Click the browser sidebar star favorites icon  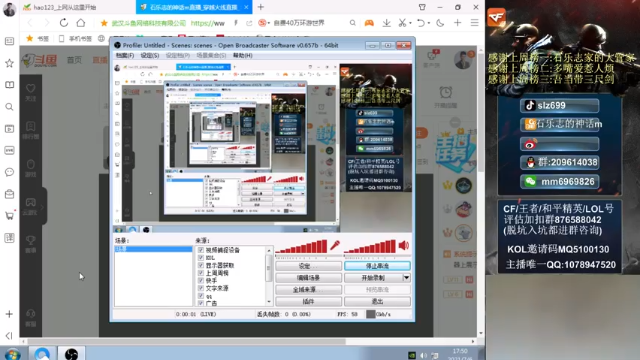point(9,63)
